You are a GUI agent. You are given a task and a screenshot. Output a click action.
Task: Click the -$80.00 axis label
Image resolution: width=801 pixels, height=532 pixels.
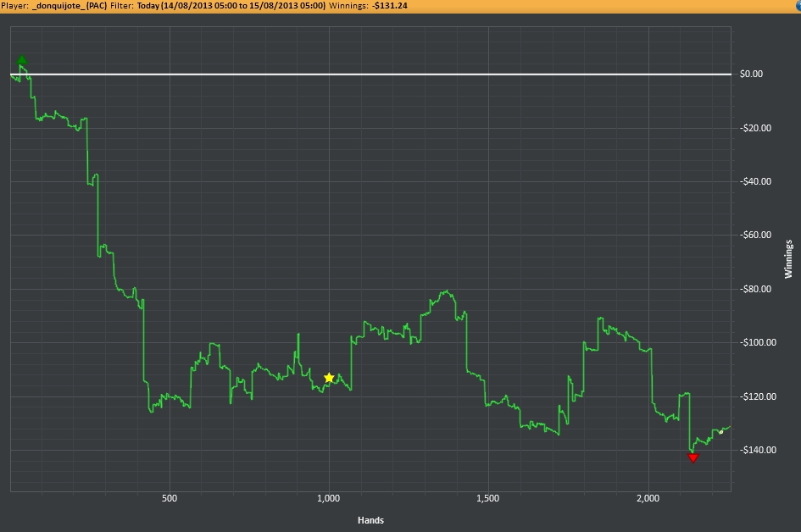pyautogui.click(x=755, y=289)
